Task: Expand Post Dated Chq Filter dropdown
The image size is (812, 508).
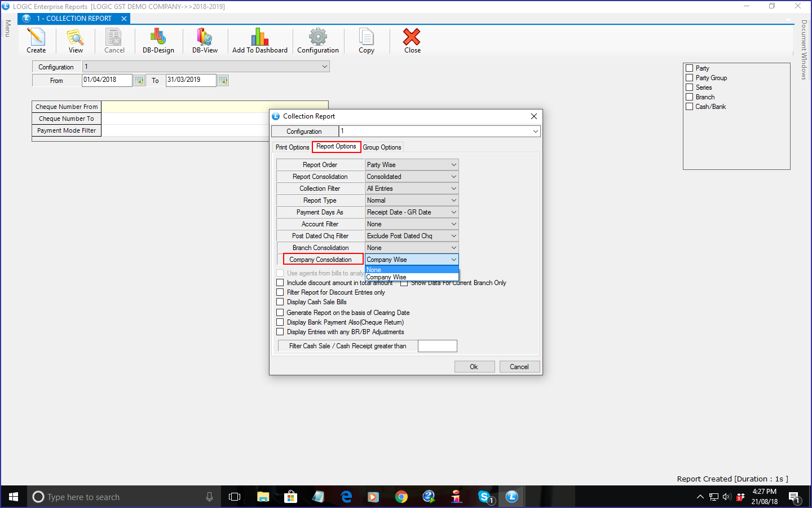Action: [412, 236]
